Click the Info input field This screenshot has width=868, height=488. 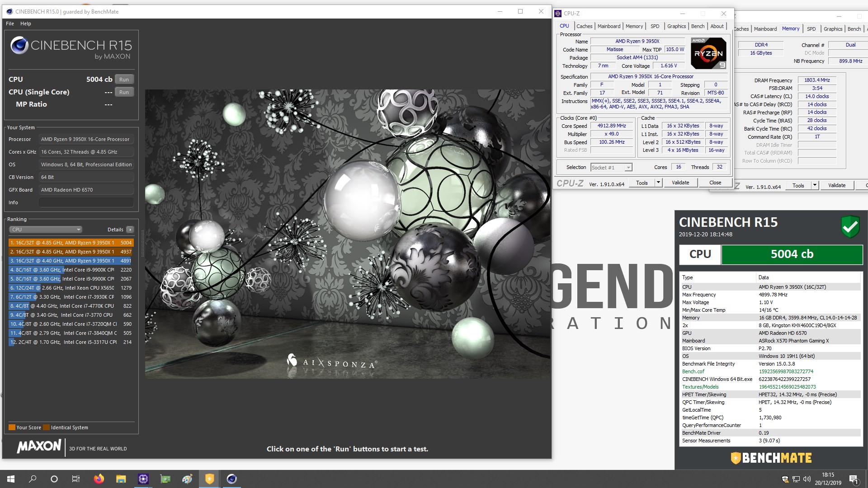click(x=86, y=202)
